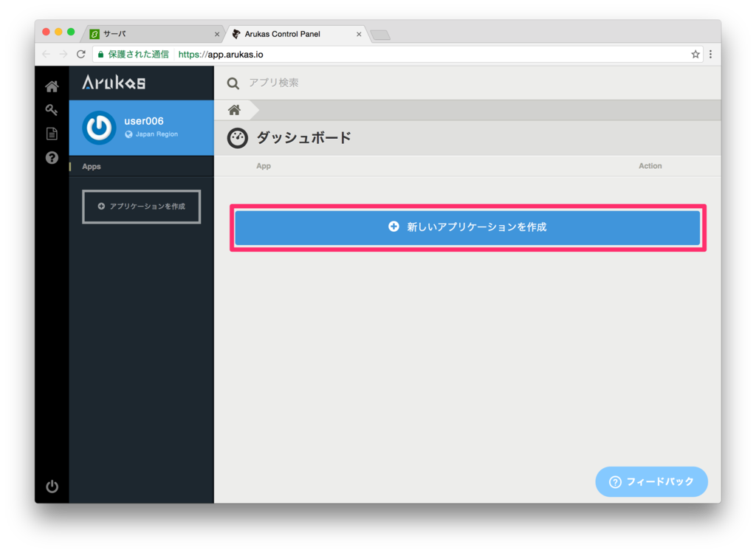Viewport: 756px width, 553px height.
Task: Click the Japan Region label
Action: point(157,134)
